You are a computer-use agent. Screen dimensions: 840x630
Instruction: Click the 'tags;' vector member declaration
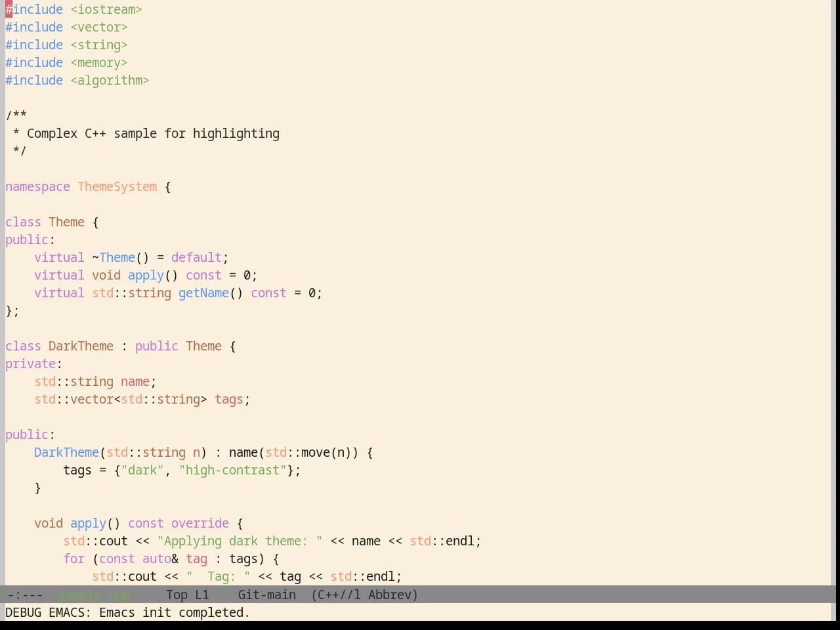click(232, 399)
